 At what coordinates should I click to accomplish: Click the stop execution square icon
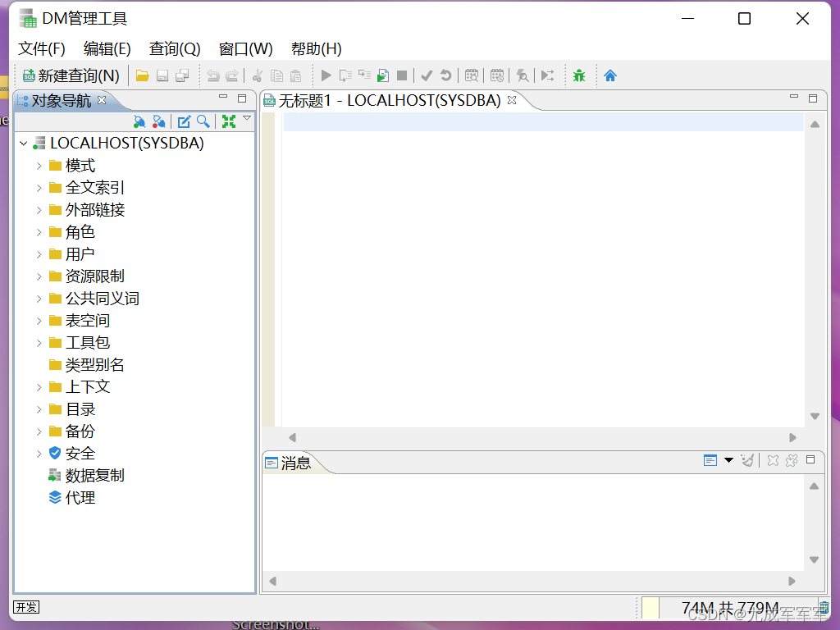[x=402, y=75]
